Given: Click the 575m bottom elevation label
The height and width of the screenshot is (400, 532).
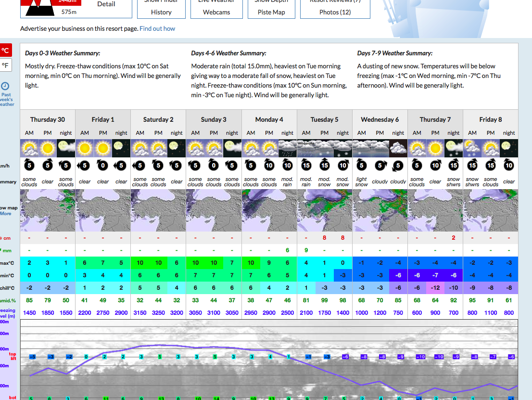Looking at the screenshot, I should 69,12.
